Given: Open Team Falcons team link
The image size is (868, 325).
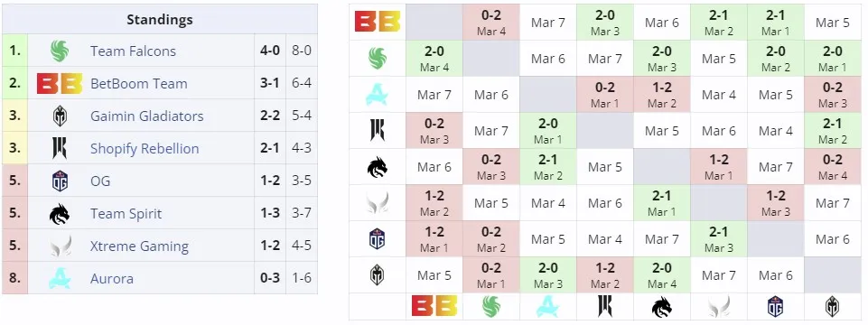Looking at the screenshot, I should point(133,51).
